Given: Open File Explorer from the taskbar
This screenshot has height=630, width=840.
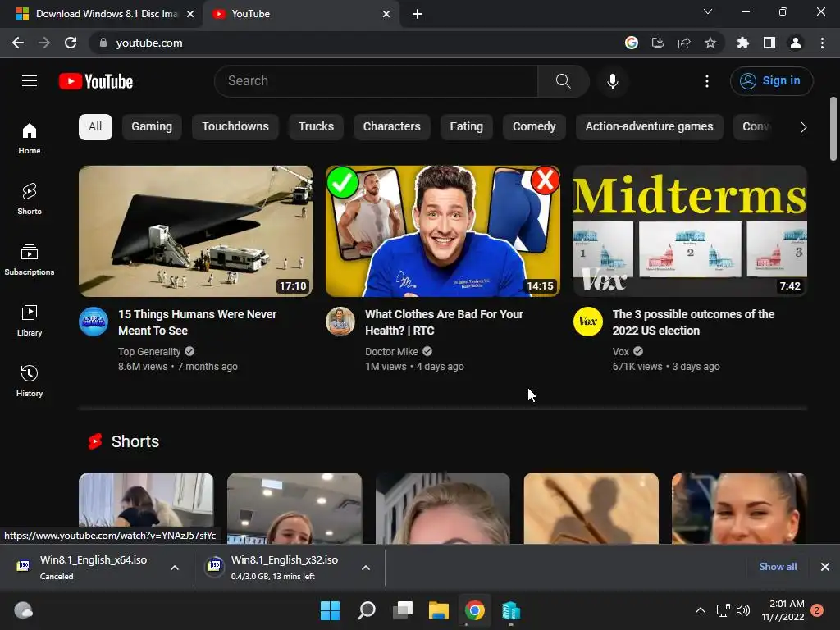Looking at the screenshot, I should click(439, 610).
